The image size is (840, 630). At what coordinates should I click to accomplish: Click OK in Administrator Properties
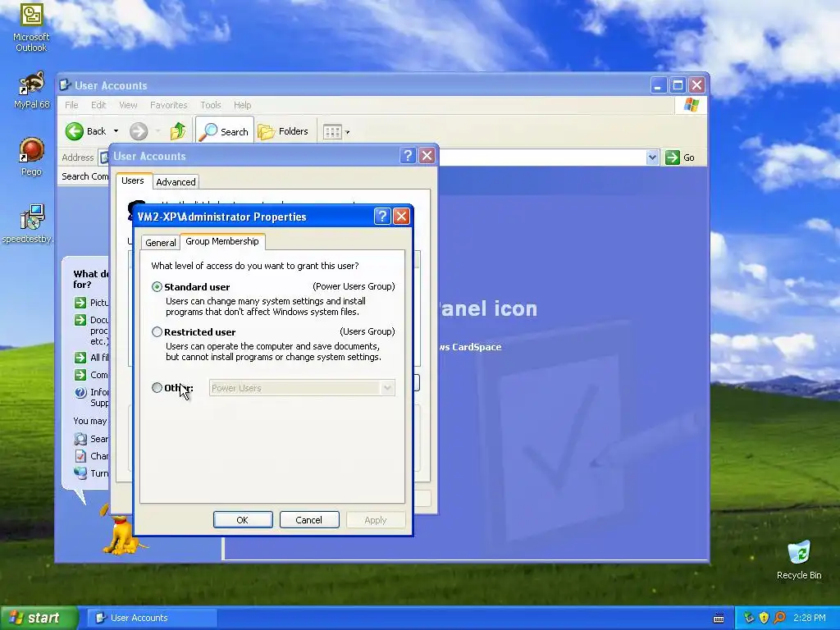click(x=243, y=519)
